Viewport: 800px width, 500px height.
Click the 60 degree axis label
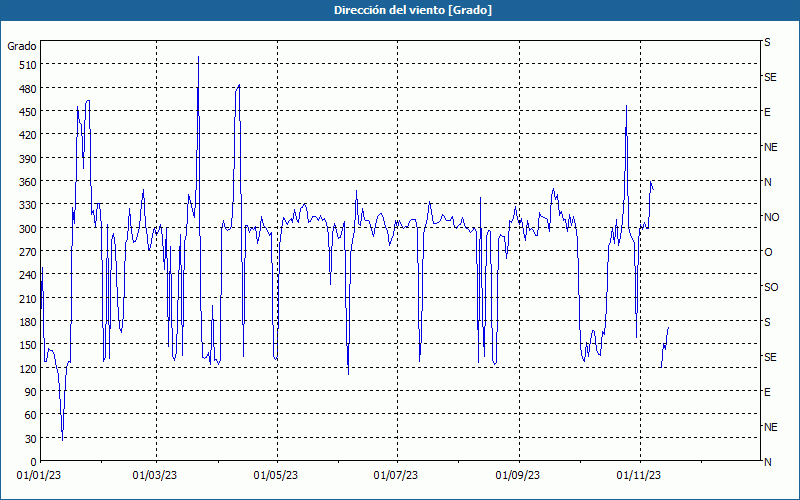(30, 415)
